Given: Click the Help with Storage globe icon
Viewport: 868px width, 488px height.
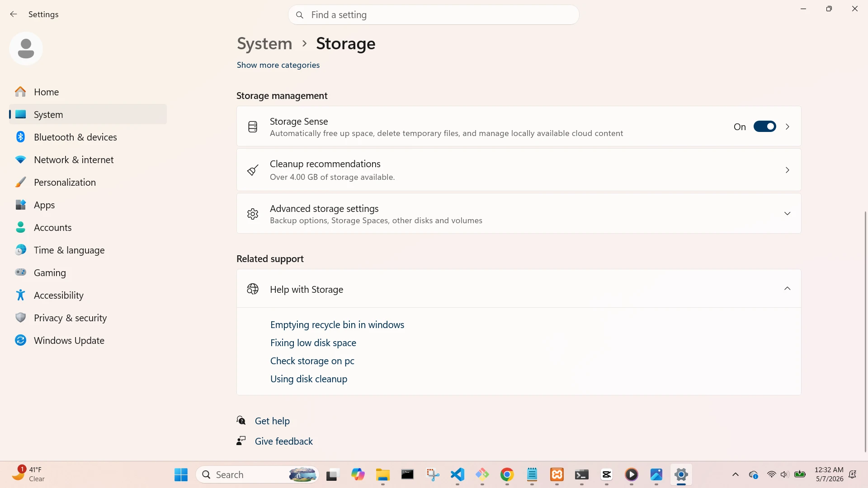Looking at the screenshot, I should tap(253, 289).
